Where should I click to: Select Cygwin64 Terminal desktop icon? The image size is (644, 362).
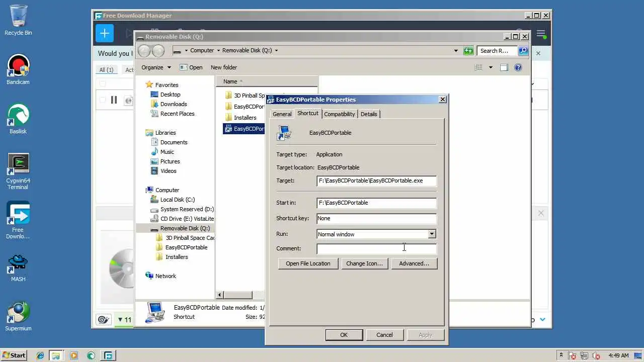click(x=18, y=171)
